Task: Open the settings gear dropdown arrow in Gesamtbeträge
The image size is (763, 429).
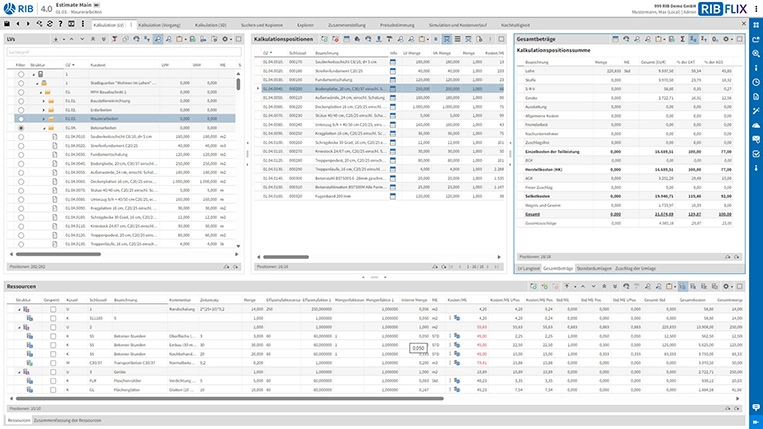Action: (x=731, y=39)
